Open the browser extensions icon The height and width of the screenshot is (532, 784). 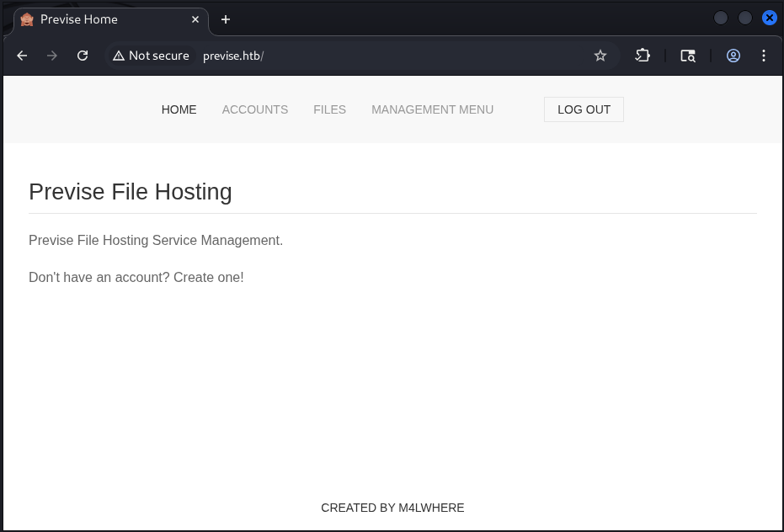pos(643,56)
